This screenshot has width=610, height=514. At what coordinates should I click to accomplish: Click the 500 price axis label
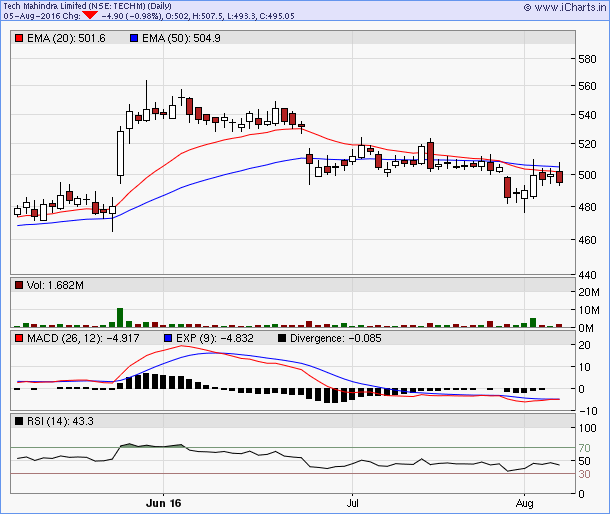587,175
